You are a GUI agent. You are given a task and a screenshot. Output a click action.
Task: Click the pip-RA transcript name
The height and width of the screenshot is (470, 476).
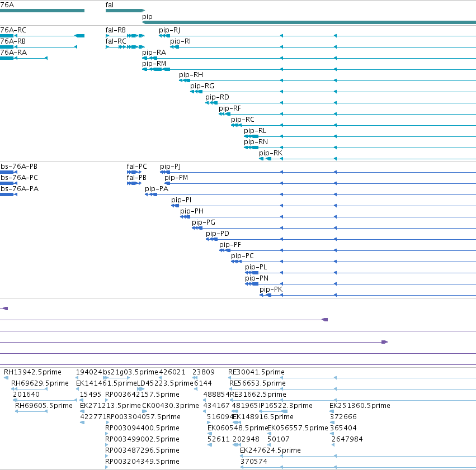tap(154, 53)
